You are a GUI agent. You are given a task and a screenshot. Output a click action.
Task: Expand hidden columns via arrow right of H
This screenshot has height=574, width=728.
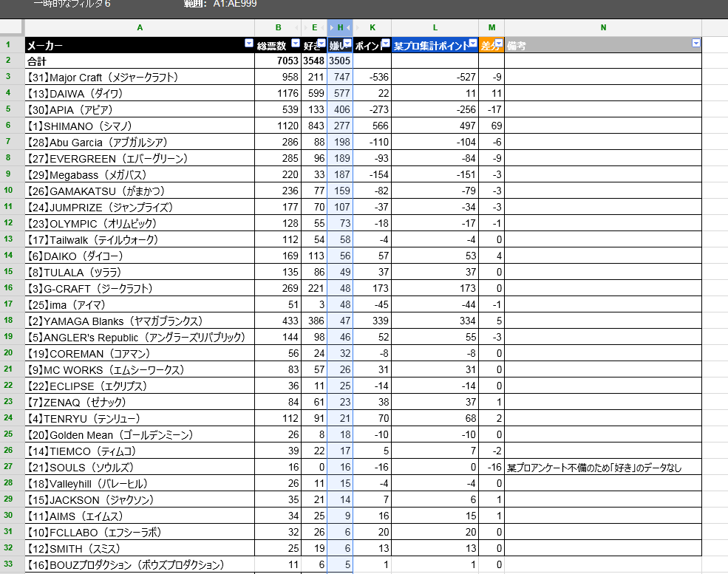[348, 28]
